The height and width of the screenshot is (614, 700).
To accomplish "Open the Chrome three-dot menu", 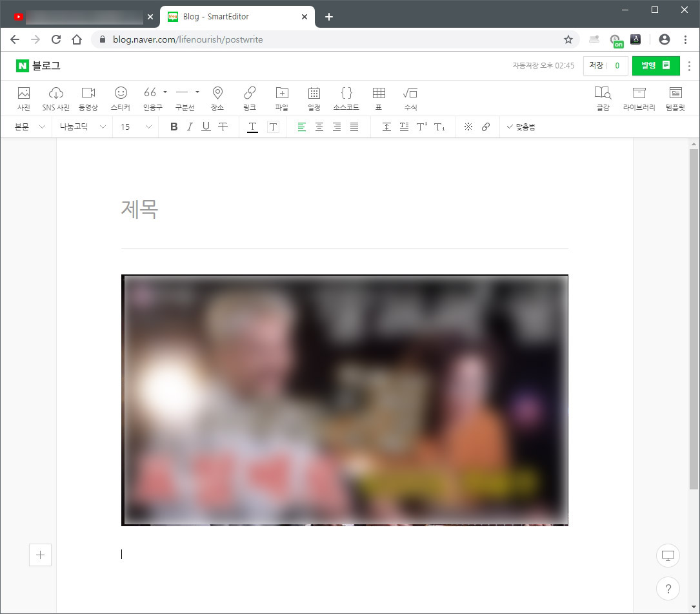I will tap(685, 39).
